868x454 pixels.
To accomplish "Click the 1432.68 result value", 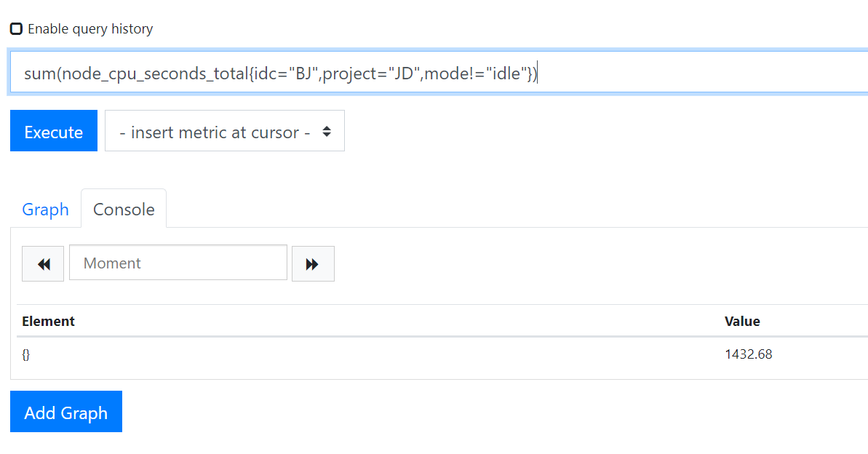I will click(x=749, y=354).
